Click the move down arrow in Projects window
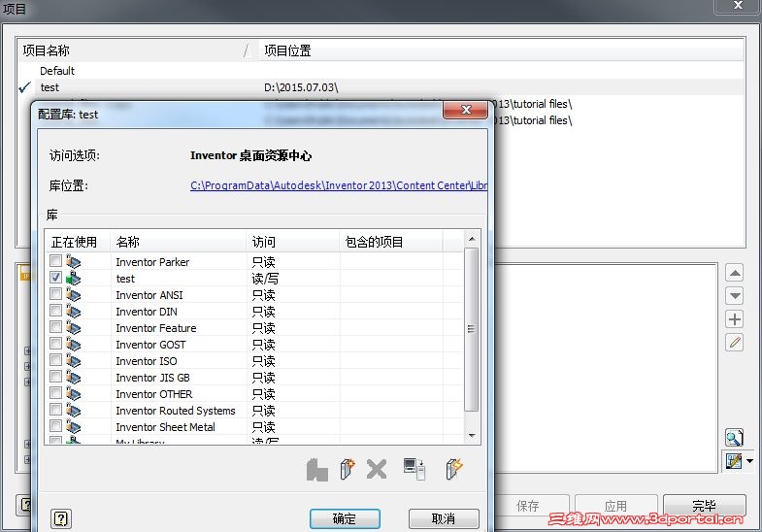 point(735,295)
